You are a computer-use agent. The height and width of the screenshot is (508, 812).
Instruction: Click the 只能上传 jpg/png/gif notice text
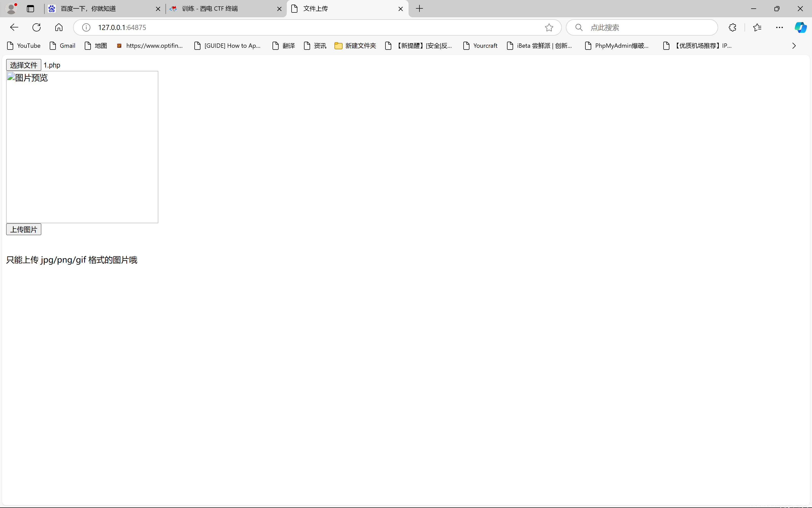click(x=72, y=260)
